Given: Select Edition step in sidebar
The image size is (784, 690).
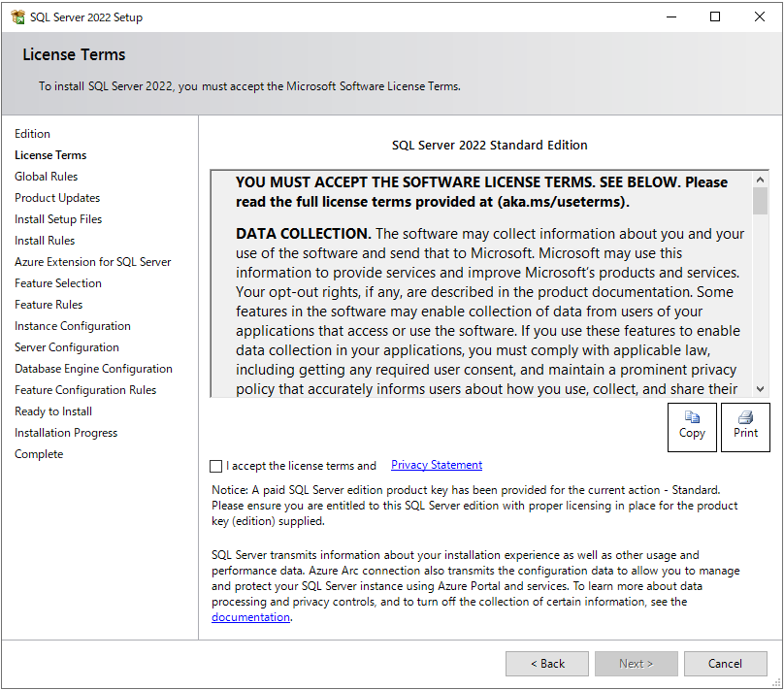Looking at the screenshot, I should click(x=32, y=134).
